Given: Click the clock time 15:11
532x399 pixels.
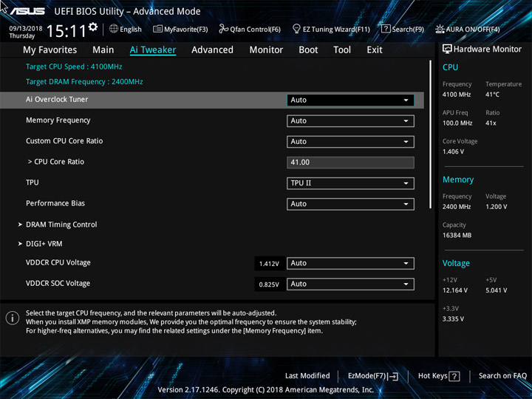Looking at the screenshot, I should point(66,31).
